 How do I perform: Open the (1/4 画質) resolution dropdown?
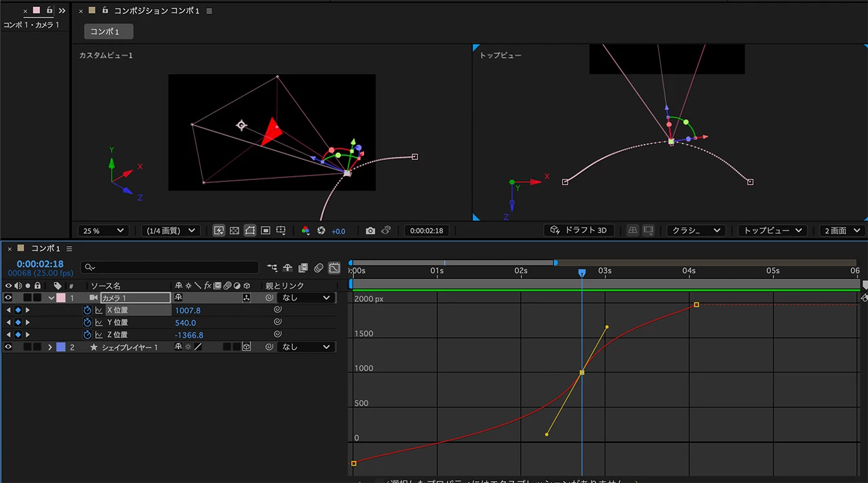click(170, 230)
